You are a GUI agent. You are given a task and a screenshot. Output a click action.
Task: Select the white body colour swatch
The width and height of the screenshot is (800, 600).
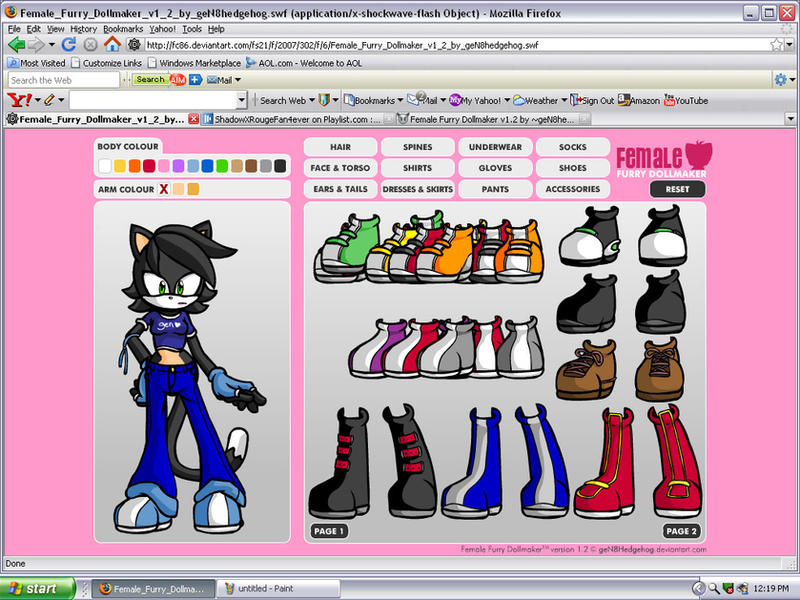105,166
